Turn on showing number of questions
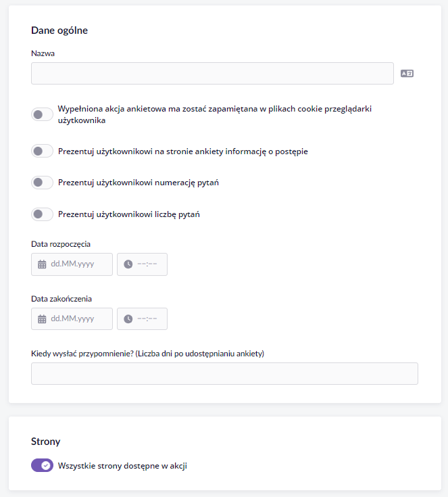This screenshot has width=448, height=497. tap(42, 214)
